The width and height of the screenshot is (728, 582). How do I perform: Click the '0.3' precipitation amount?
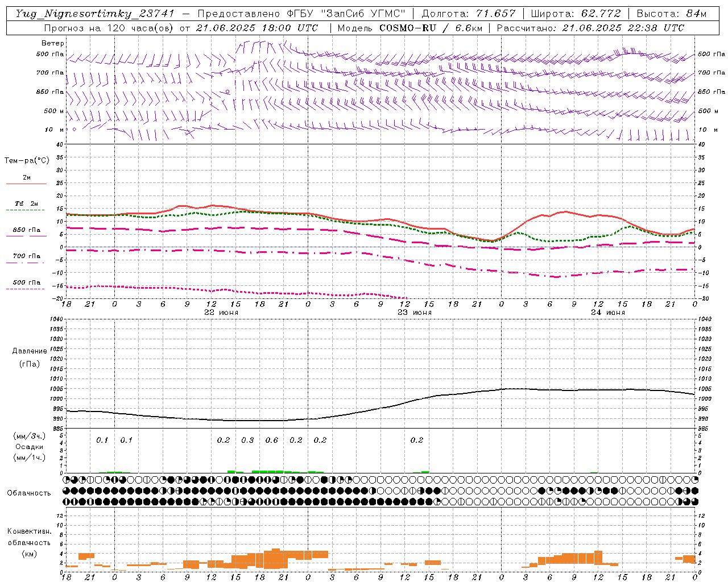[x=247, y=440]
